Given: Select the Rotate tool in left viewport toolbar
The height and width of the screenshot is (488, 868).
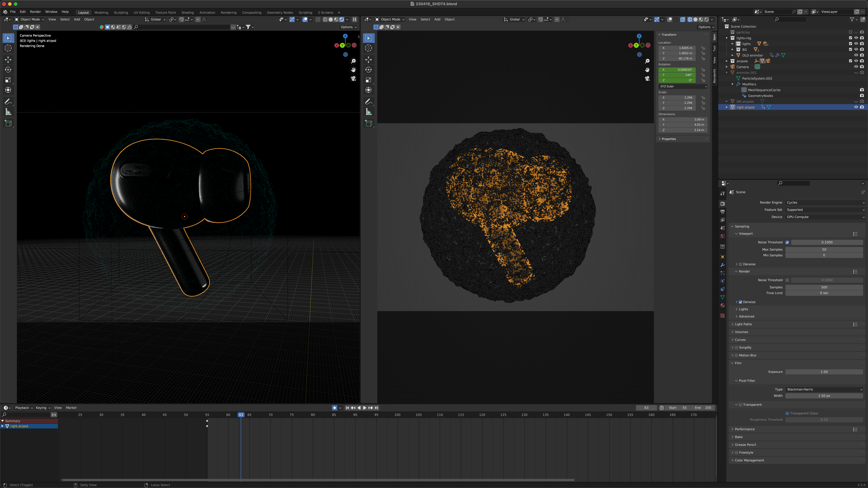Looking at the screenshot, I should [8, 70].
